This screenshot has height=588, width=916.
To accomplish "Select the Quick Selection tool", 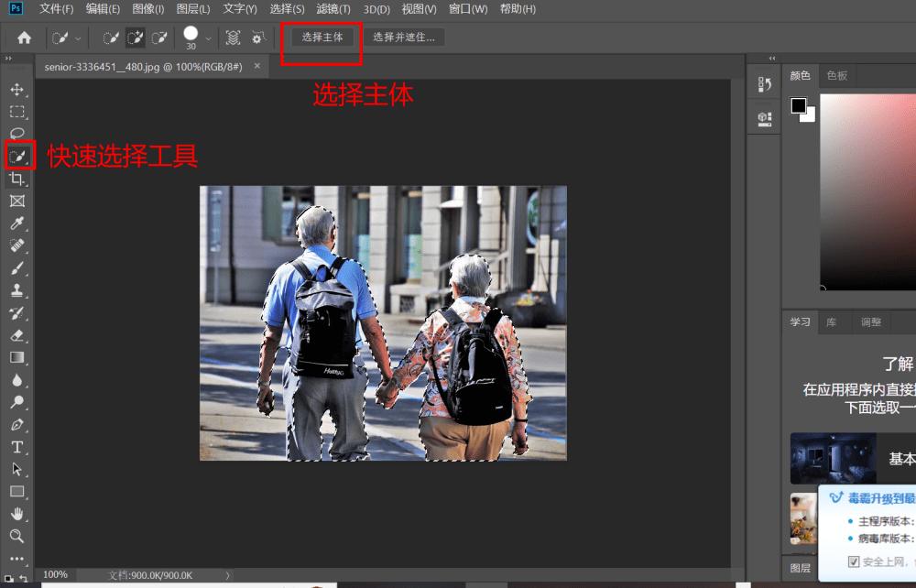I will [16, 156].
